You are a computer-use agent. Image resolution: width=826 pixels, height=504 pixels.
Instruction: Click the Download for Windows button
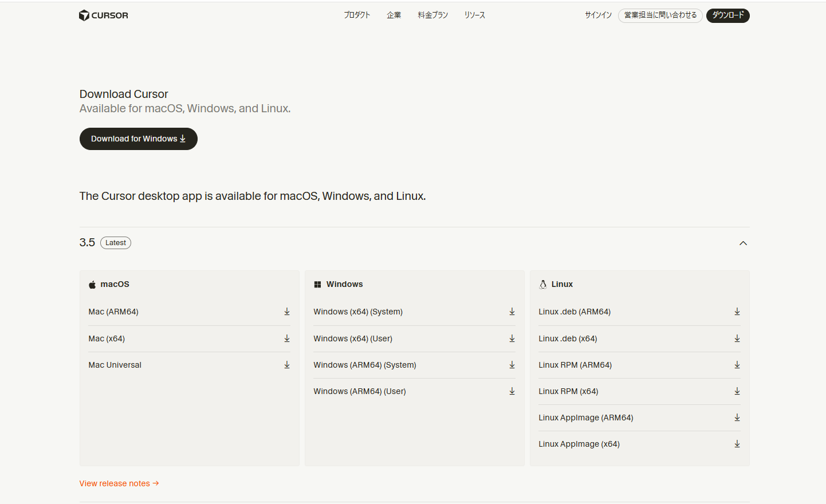click(x=139, y=139)
